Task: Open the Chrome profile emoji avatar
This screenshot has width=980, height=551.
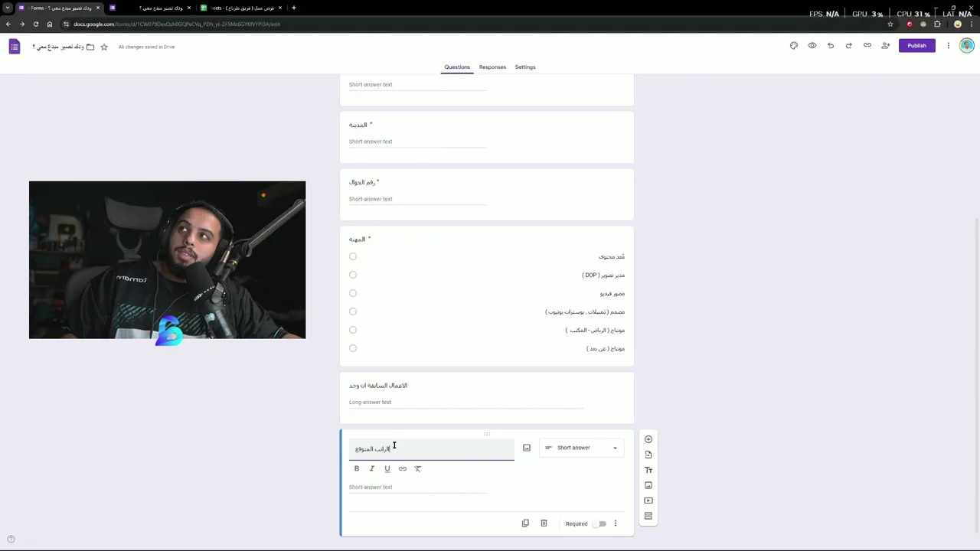Action: point(958,24)
